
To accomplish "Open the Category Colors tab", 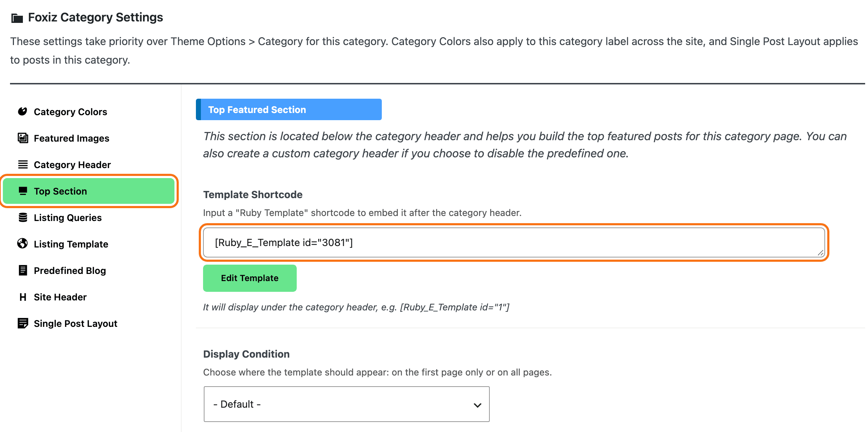I will (89, 112).
